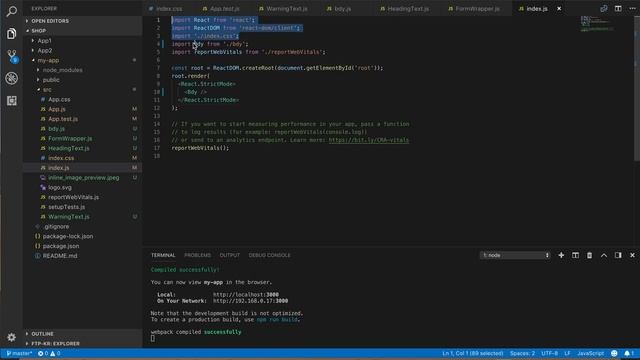Kill the terminal with trash icon
Screen dimensions: 640x360
(589, 255)
